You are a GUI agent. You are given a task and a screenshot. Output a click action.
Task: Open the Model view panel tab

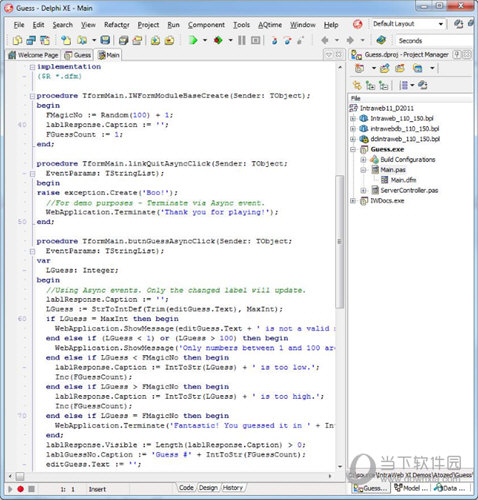click(x=411, y=488)
